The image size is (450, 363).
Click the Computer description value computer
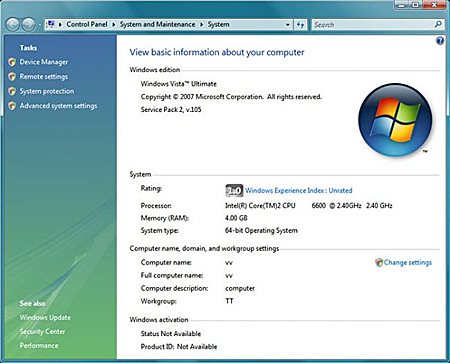[x=240, y=289]
